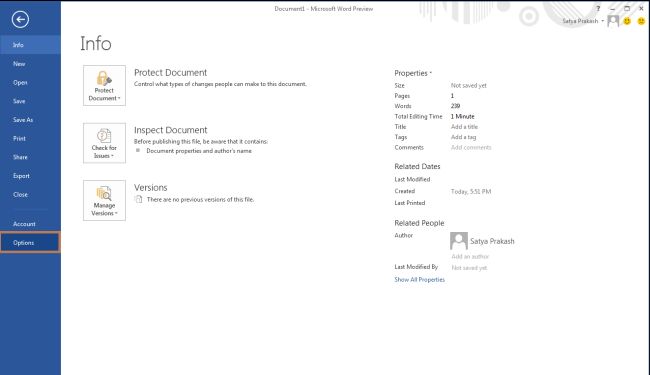Choose Save As in the sidebar
Screen dimensions: 650x375
[30, 120]
